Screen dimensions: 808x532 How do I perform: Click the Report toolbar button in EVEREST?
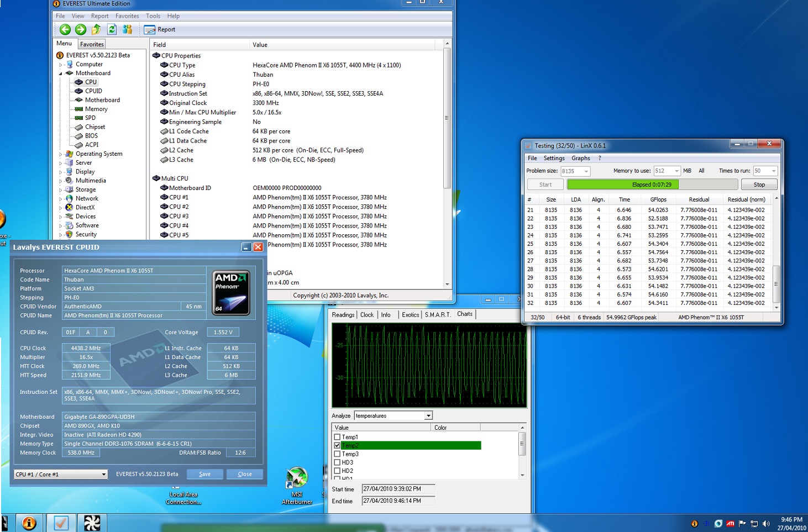point(160,29)
